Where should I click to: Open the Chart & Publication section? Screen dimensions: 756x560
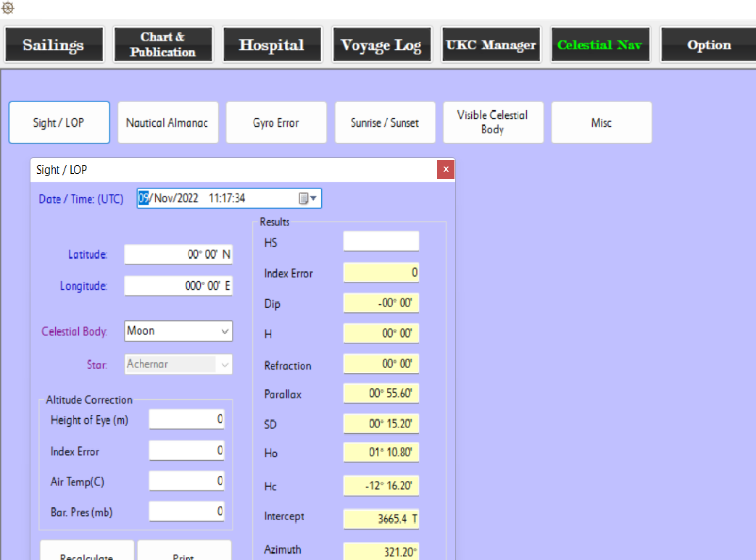click(163, 45)
